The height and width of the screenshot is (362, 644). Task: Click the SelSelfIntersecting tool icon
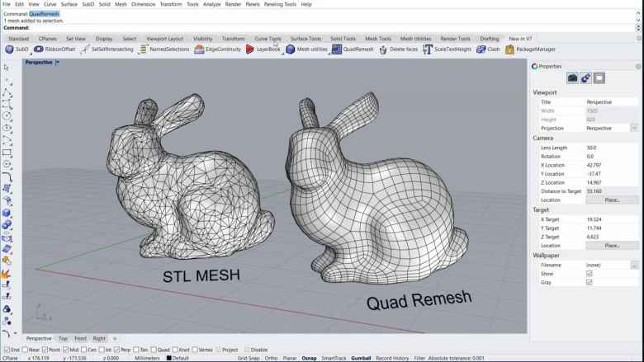(x=85, y=49)
